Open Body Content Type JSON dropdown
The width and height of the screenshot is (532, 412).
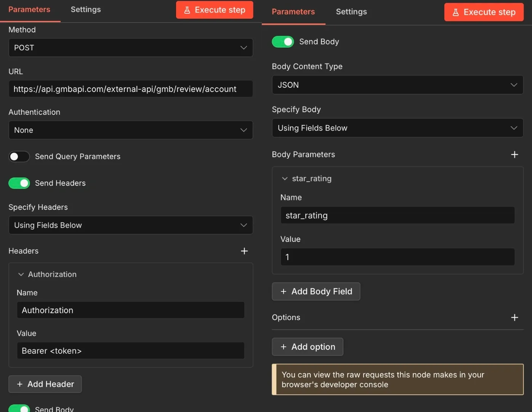pyautogui.click(x=397, y=85)
